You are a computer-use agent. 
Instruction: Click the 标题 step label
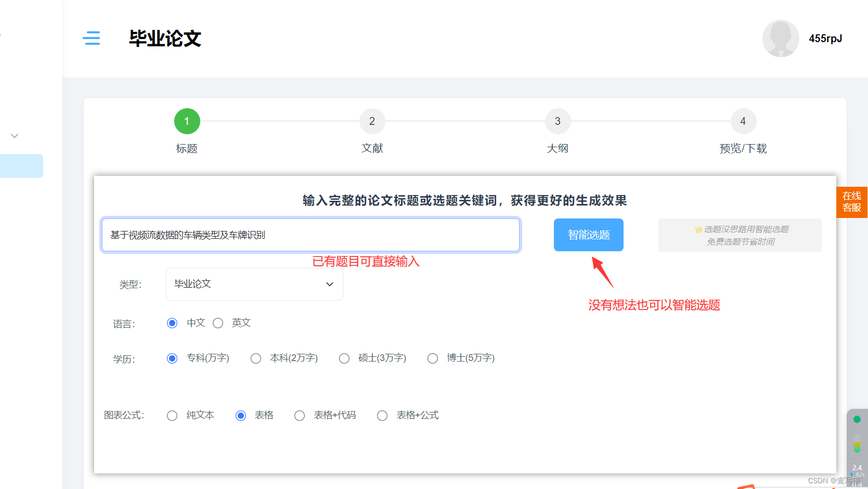tap(187, 149)
